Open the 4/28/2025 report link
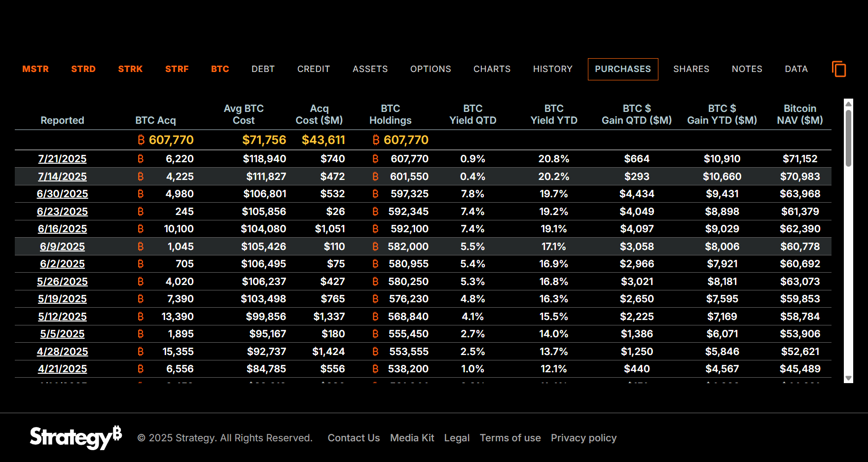The width and height of the screenshot is (868, 462). click(62, 352)
